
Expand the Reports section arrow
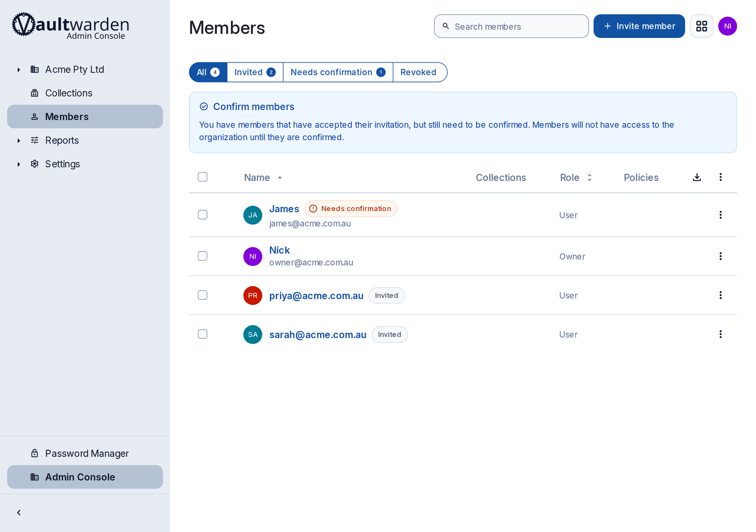point(19,141)
